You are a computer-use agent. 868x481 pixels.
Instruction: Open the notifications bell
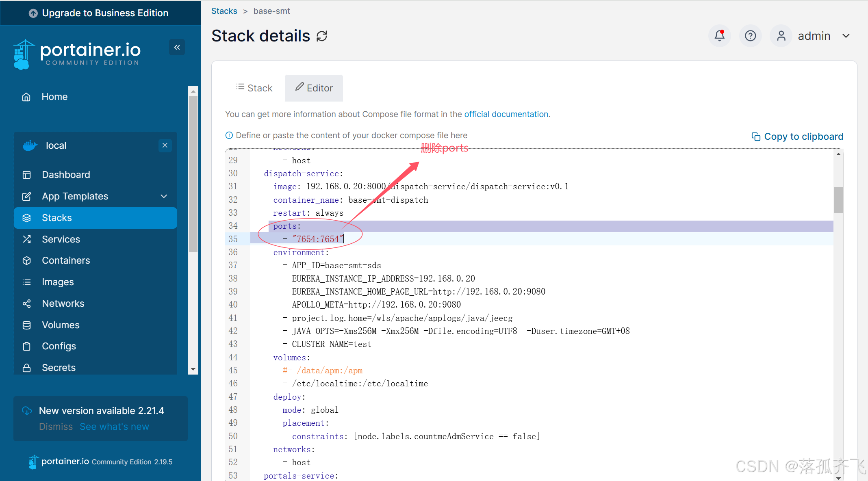click(x=719, y=36)
